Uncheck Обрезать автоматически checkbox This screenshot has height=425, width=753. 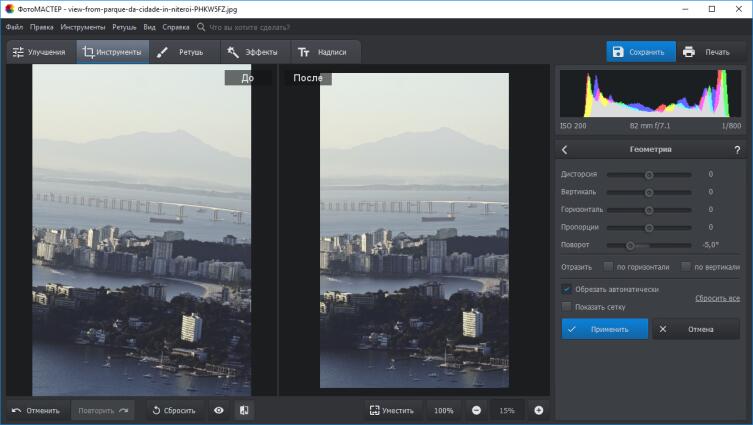[567, 289]
